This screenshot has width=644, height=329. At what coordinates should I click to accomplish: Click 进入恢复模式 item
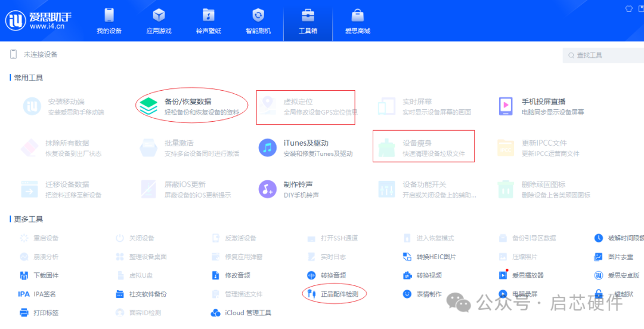coord(429,238)
